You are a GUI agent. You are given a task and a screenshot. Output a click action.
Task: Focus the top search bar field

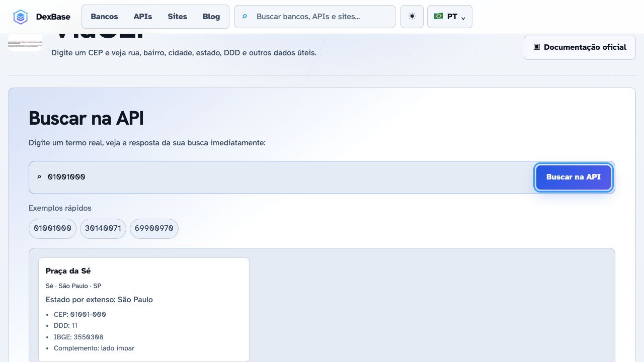point(315,17)
